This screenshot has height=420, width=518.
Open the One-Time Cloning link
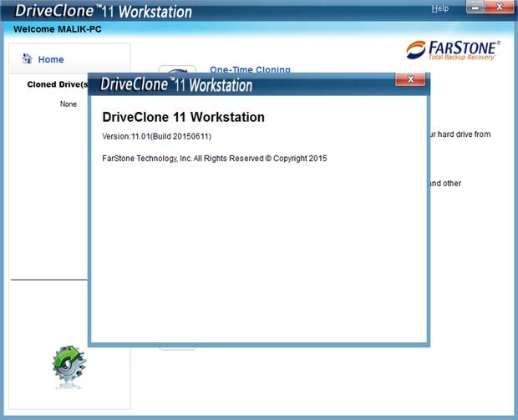250,69
